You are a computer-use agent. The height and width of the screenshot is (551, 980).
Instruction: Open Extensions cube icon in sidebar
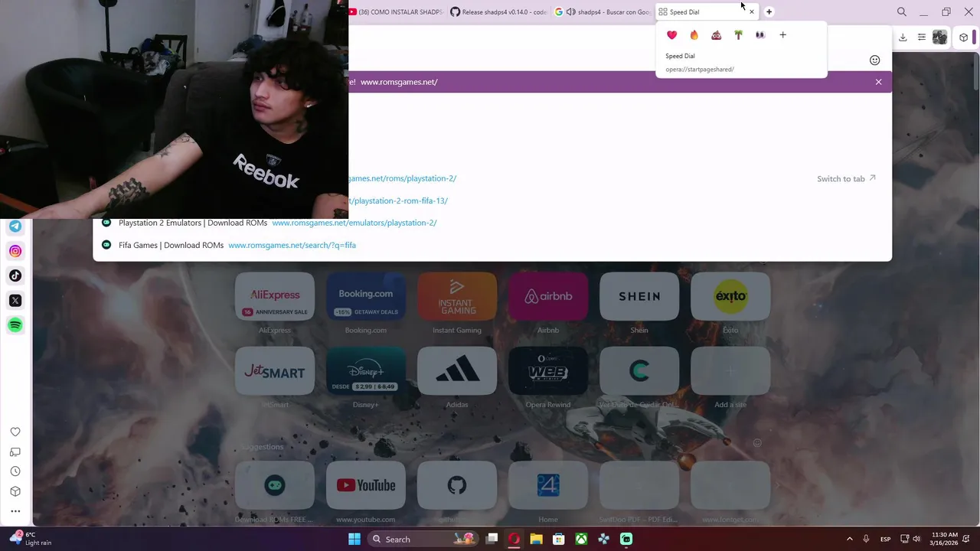coord(15,491)
